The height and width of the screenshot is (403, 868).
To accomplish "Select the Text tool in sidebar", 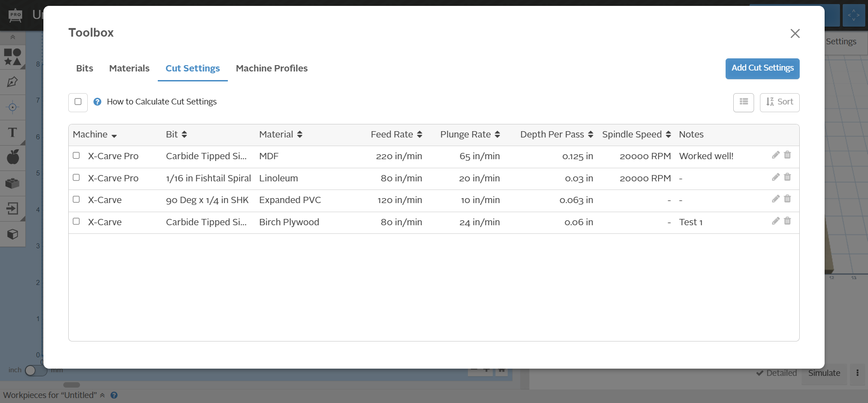I will [13, 133].
